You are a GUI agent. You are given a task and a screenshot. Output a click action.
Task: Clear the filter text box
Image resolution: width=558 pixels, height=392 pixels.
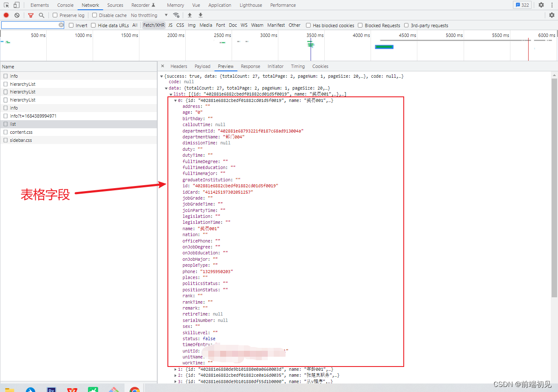[x=61, y=25]
